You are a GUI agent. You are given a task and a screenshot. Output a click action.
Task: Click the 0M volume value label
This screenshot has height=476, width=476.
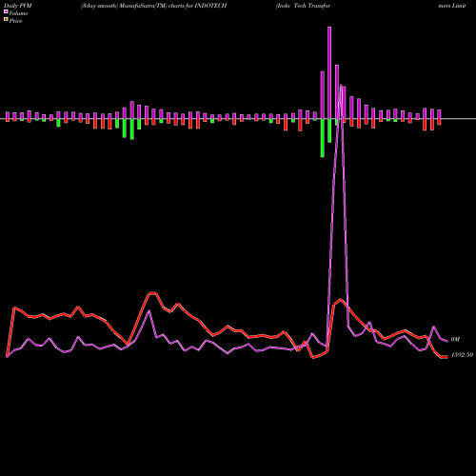tap(455, 340)
